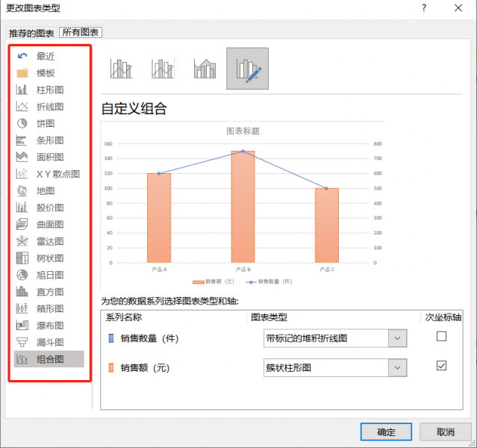Click the 自定义组合 heading text

[134, 108]
